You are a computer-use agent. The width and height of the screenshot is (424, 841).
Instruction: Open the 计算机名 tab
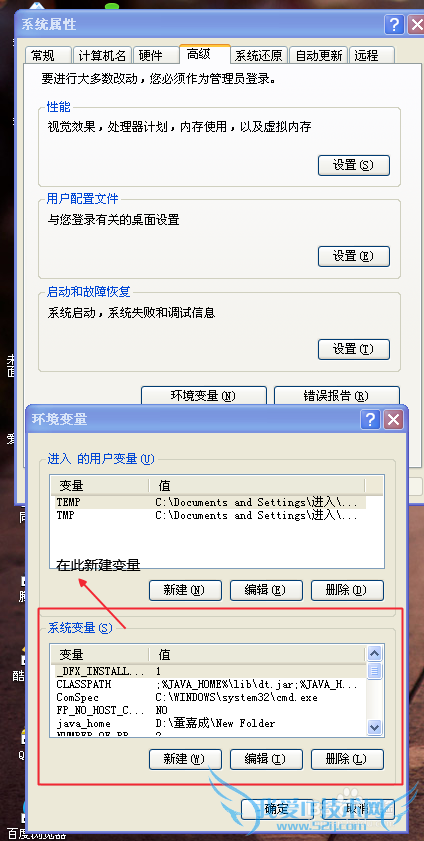click(102, 55)
